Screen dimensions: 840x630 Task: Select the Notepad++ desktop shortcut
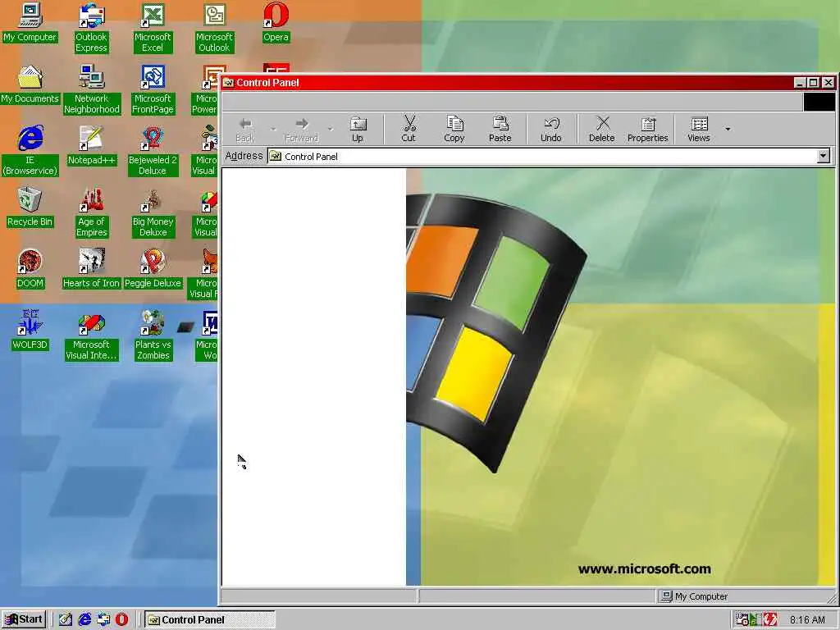click(x=92, y=146)
